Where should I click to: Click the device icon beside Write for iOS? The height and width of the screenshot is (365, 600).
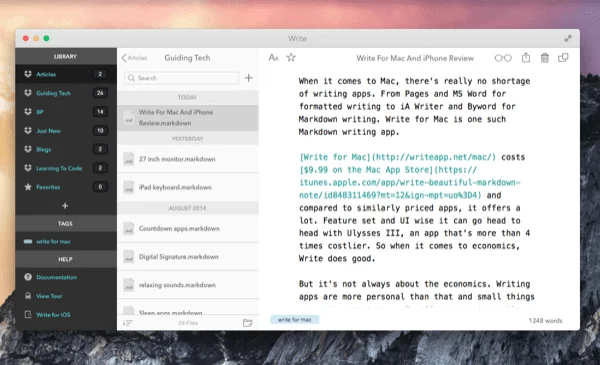(28, 314)
